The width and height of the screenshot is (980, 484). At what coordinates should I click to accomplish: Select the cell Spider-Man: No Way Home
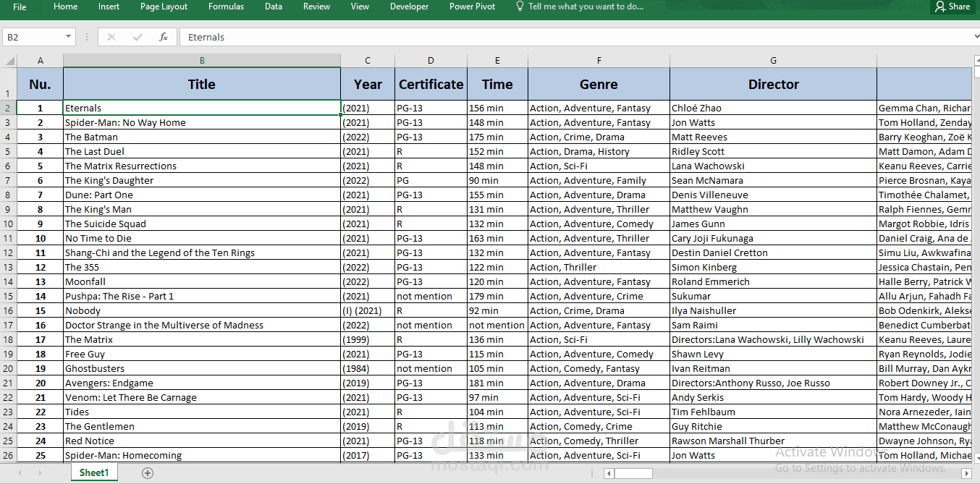click(202, 122)
